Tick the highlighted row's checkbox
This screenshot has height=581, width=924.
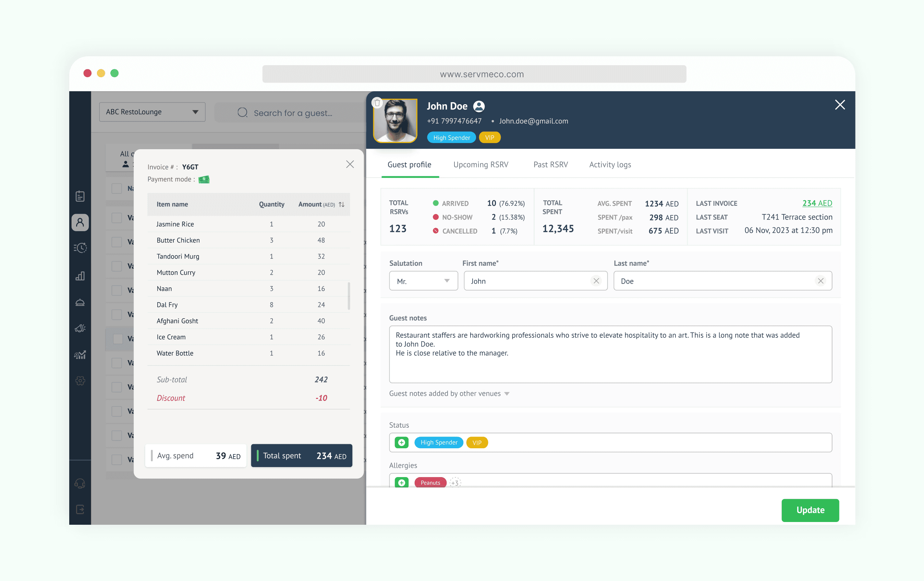click(118, 339)
